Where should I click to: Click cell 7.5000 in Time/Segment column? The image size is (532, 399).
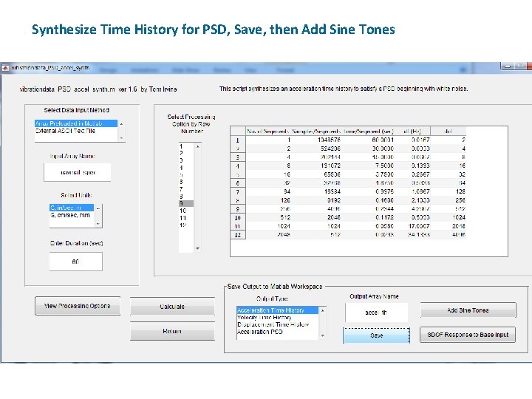(x=369, y=166)
